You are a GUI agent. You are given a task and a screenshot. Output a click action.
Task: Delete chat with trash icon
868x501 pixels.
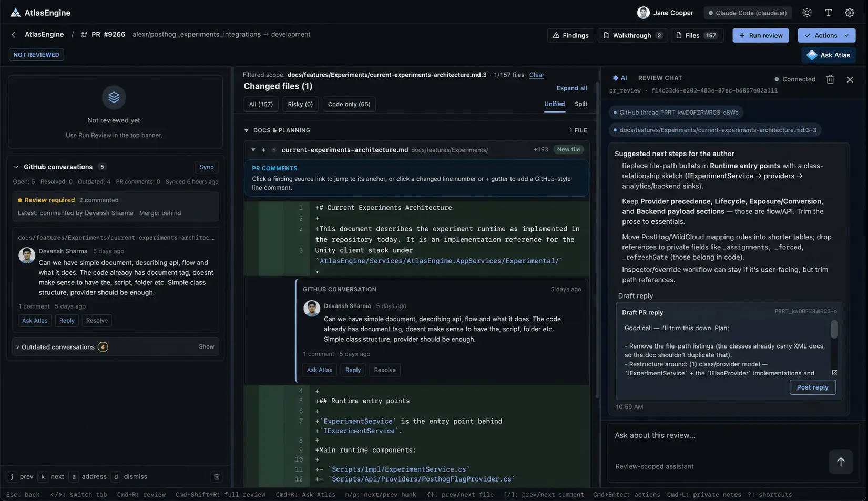(830, 79)
